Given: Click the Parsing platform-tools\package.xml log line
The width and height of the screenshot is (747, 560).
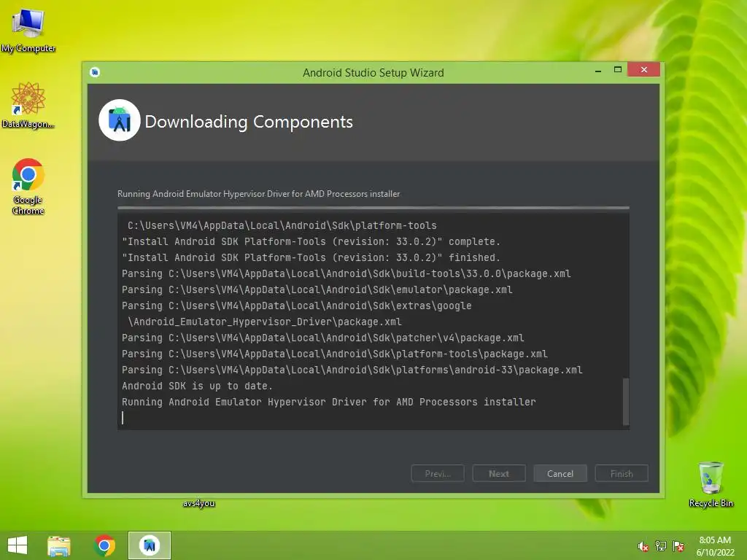Looking at the screenshot, I should pyautogui.click(x=334, y=354).
